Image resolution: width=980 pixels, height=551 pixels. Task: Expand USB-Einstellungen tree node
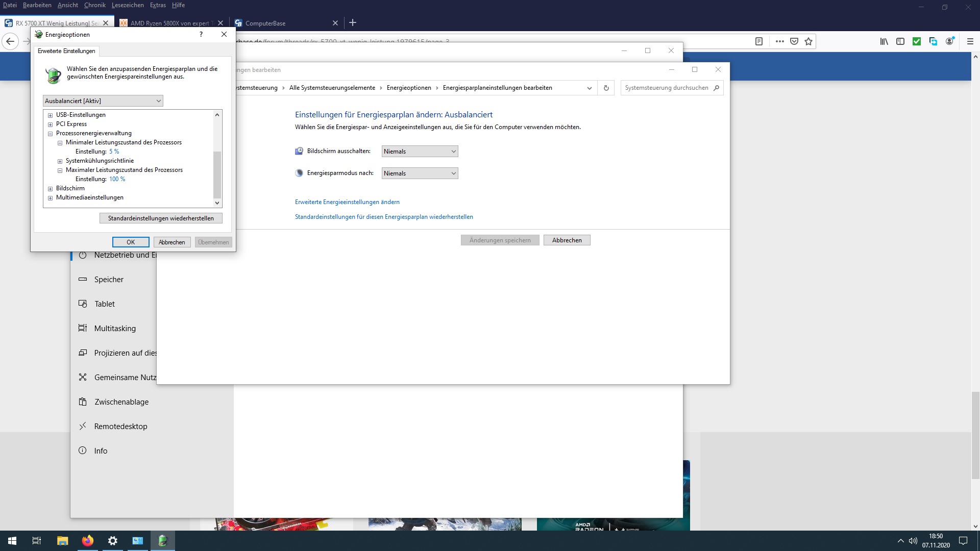50,115
